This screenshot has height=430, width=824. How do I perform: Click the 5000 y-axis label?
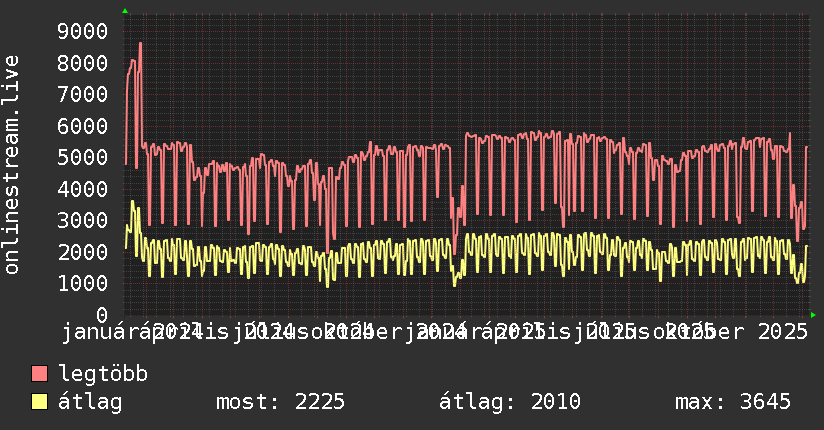83,158
